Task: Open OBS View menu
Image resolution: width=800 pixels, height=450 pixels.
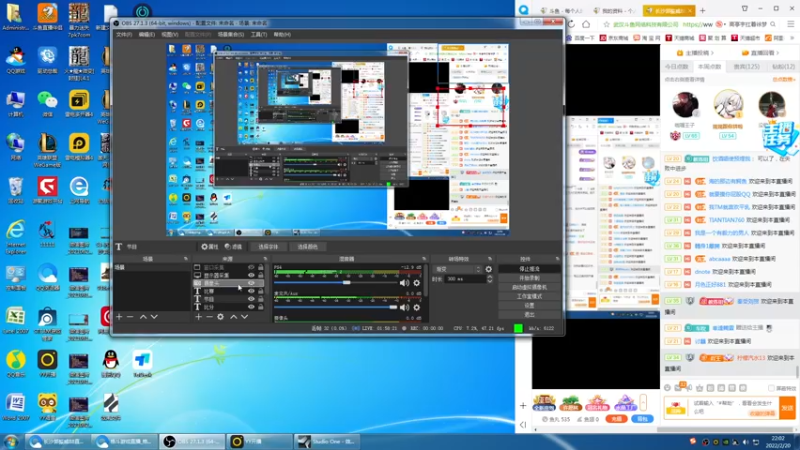Action: [x=169, y=35]
